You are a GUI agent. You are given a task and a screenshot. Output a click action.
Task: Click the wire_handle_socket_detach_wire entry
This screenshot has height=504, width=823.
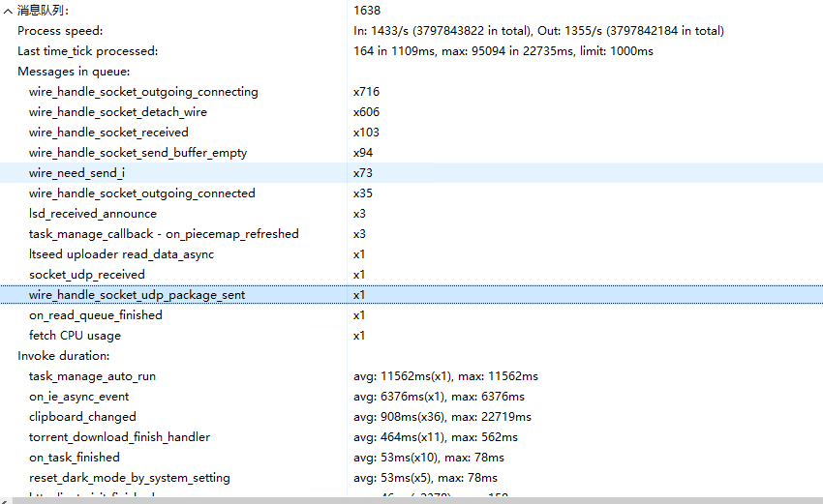pos(117,112)
